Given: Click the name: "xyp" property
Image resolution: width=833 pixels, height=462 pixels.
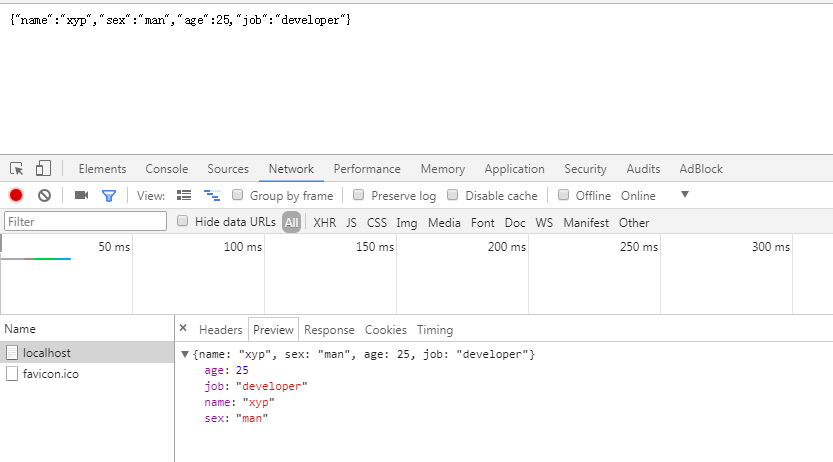Looking at the screenshot, I should pyautogui.click(x=239, y=402).
